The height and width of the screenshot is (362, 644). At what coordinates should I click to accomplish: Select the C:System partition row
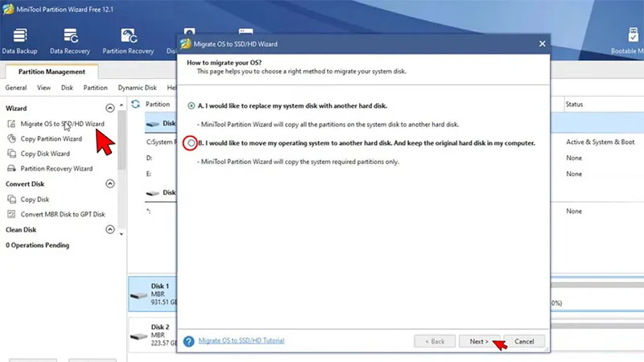[x=160, y=142]
